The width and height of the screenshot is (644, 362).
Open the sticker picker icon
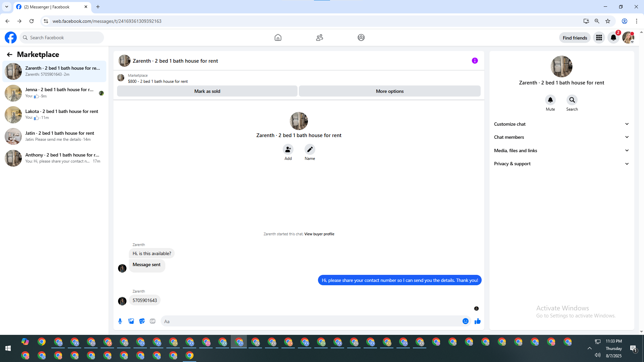click(142, 321)
